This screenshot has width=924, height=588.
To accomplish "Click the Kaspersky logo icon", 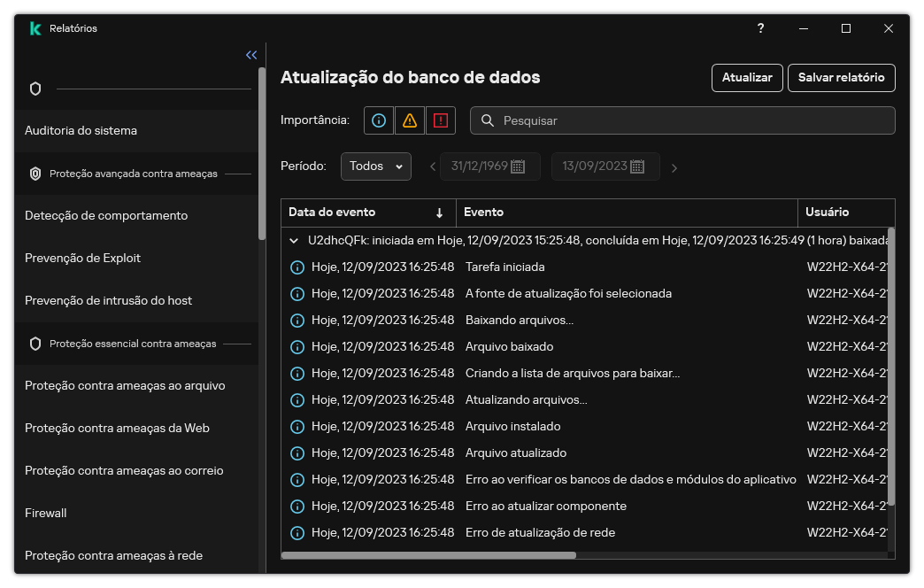I will [36, 27].
